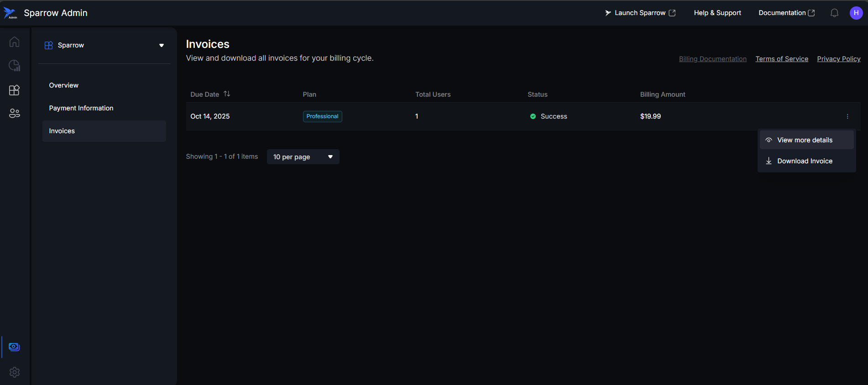Open the user avatar H profile
This screenshot has width=868, height=385.
[856, 13]
